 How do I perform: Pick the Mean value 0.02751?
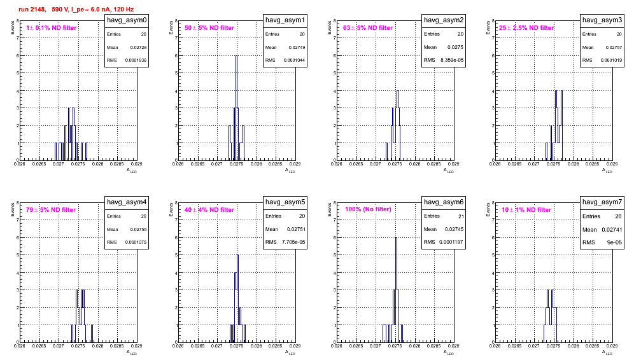296,229
